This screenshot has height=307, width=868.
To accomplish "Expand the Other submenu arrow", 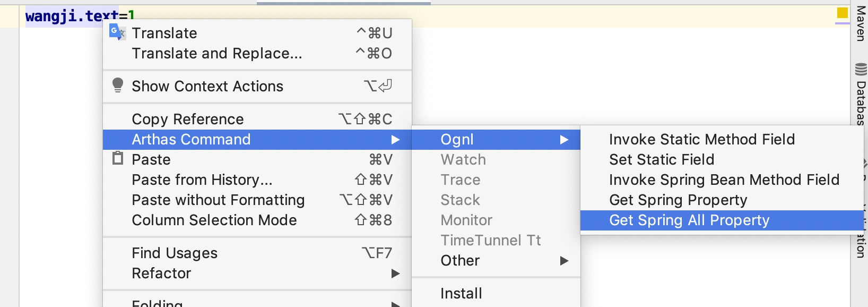I will [x=564, y=261].
